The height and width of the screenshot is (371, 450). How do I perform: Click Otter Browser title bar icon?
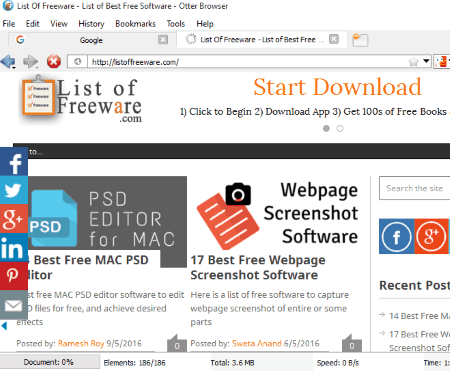point(8,6)
